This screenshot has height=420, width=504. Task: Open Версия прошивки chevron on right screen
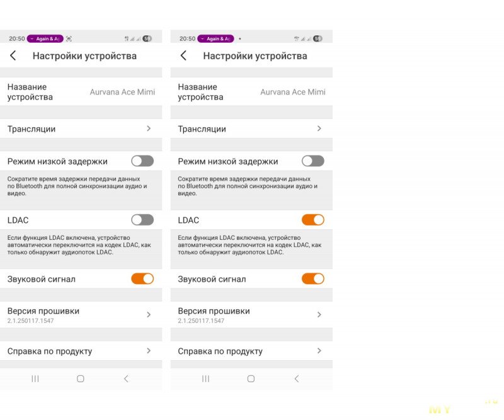[319, 315]
